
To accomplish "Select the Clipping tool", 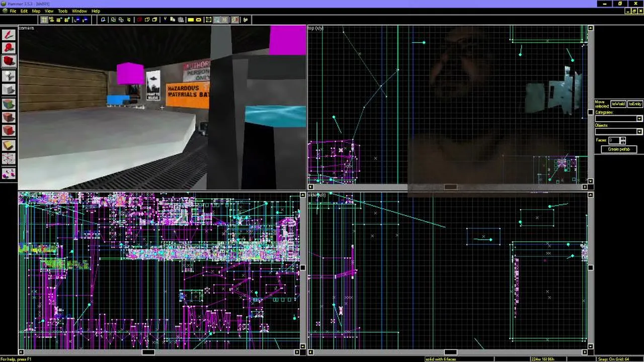I will click(x=9, y=145).
